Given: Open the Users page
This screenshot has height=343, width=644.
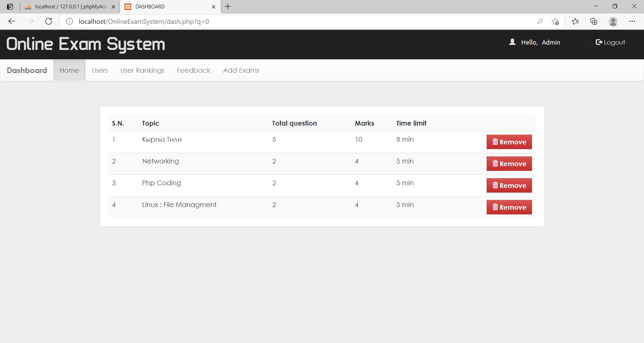Looking at the screenshot, I should [100, 70].
